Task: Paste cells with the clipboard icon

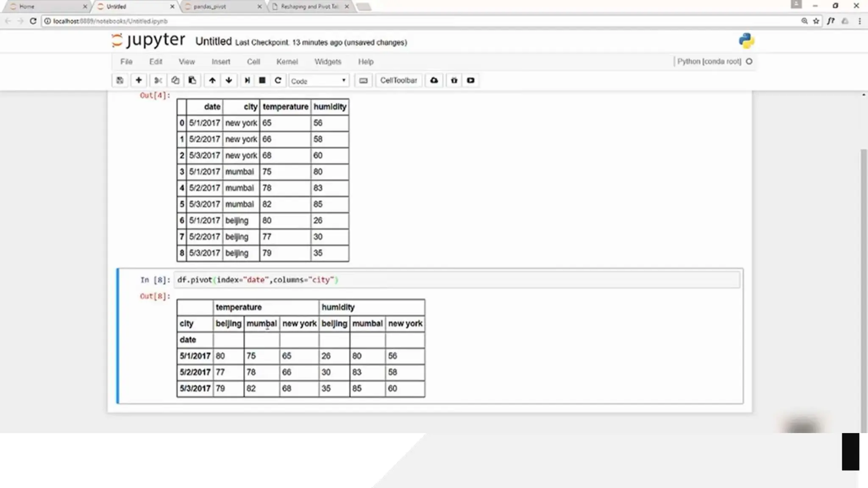Action: [x=192, y=80]
